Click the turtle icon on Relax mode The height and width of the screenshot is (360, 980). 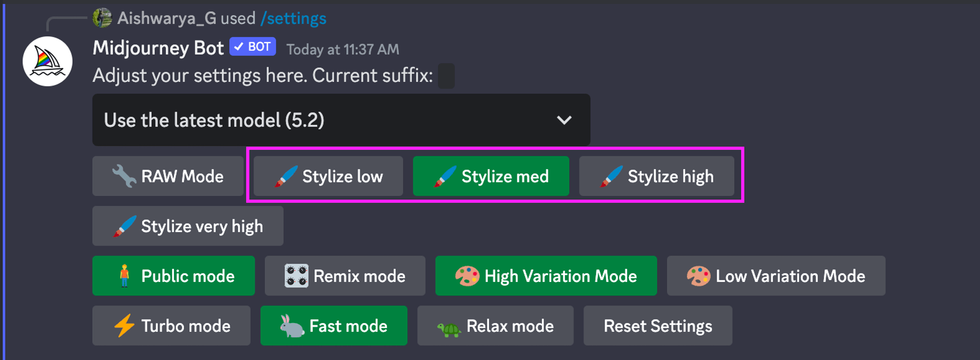click(449, 328)
